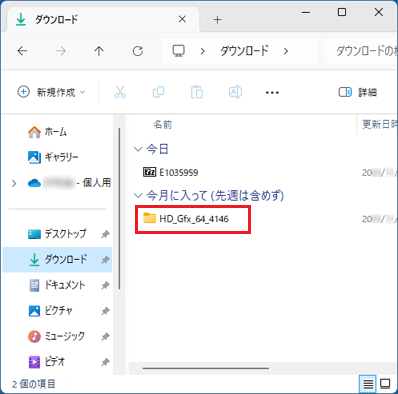Go back with the left arrow button
Viewport: 398px width, 394px height.
(x=22, y=51)
